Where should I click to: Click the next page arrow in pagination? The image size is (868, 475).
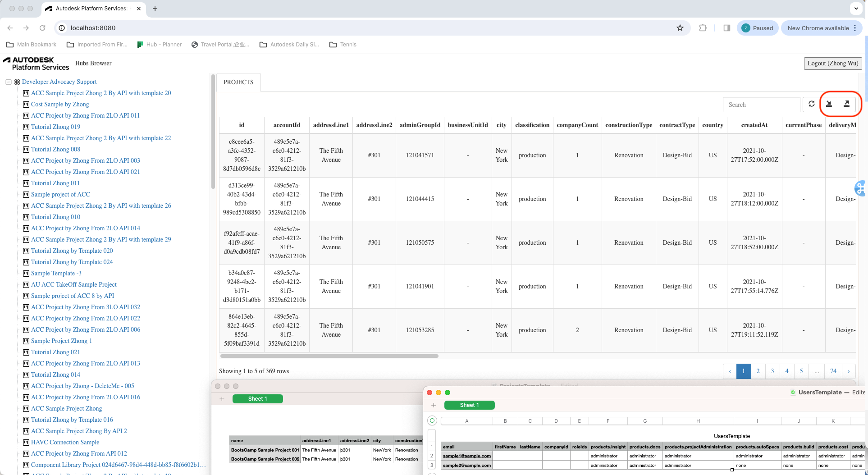click(x=849, y=371)
